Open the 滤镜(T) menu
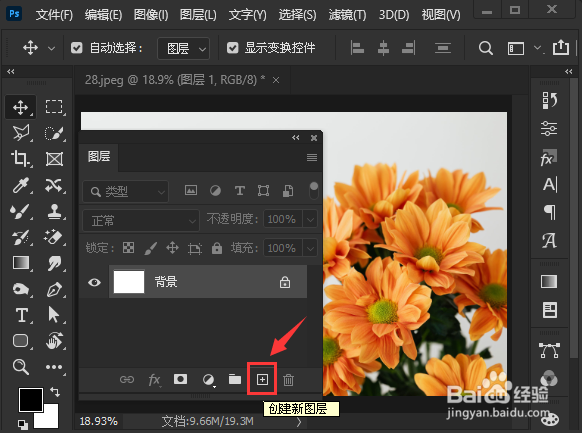The width and height of the screenshot is (582, 433). point(347,15)
